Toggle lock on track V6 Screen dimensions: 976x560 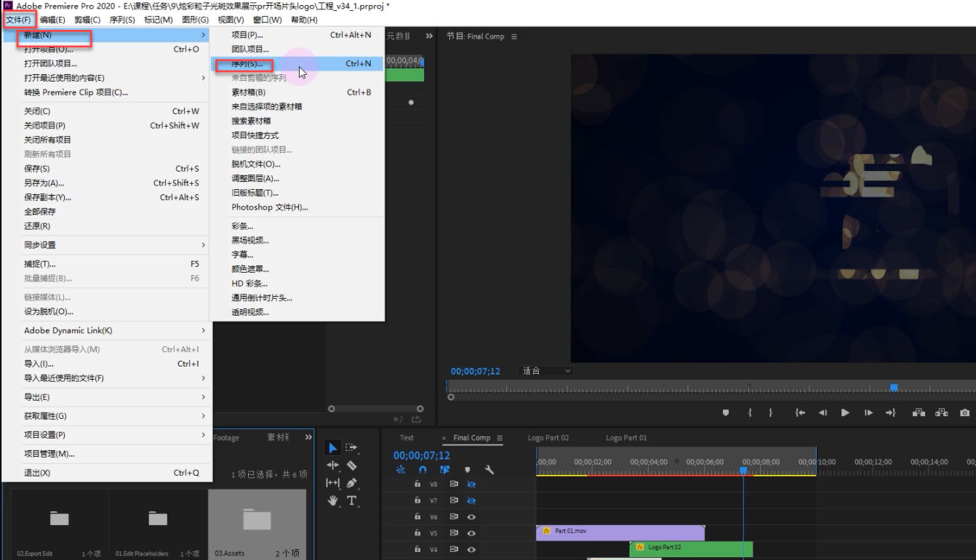click(x=417, y=516)
